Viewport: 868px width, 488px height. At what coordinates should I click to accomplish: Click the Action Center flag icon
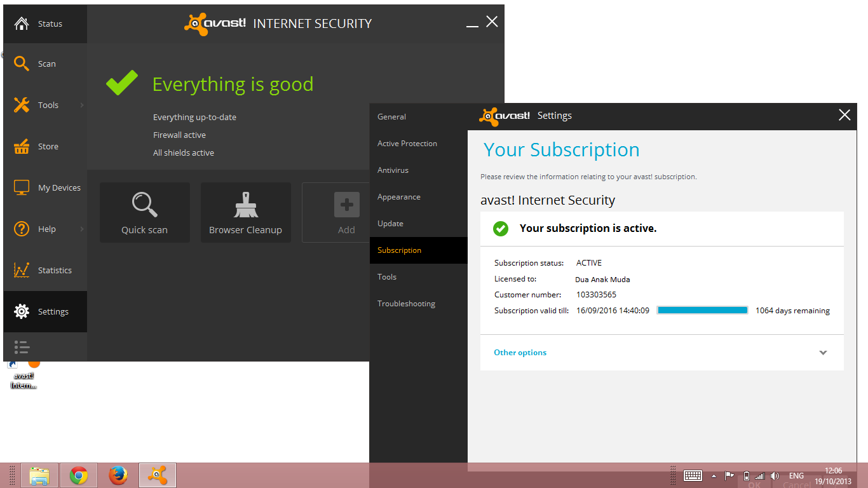click(x=729, y=476)
